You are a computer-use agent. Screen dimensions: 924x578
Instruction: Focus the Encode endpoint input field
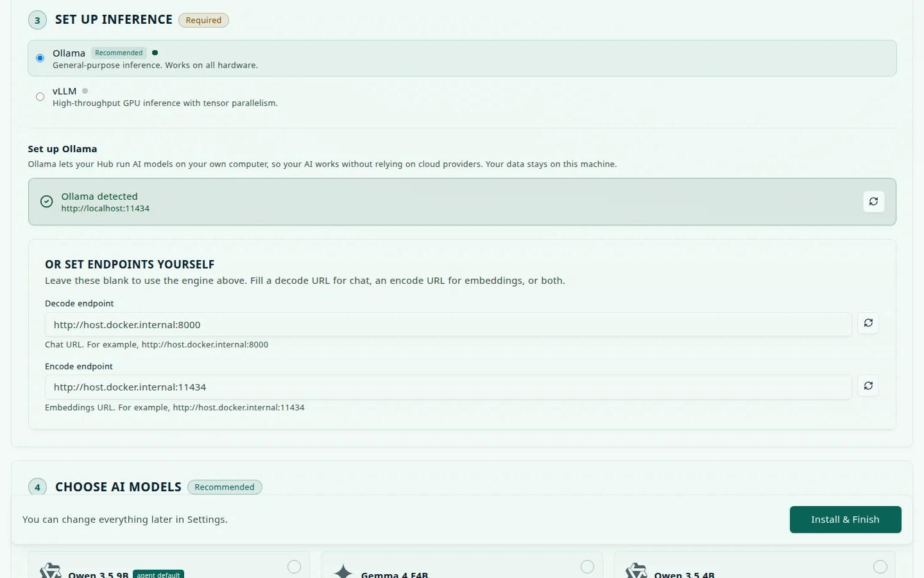(x=448, y=387)
